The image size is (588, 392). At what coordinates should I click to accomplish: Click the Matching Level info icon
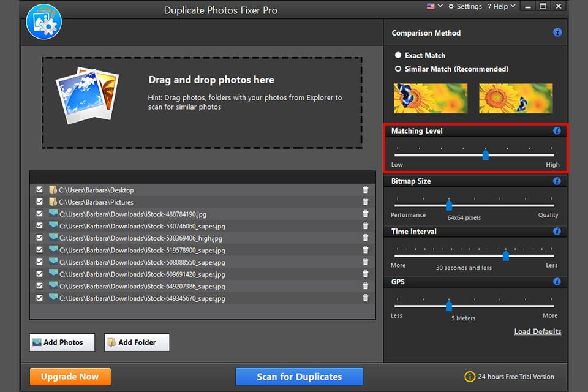click(x=557, y=130)
